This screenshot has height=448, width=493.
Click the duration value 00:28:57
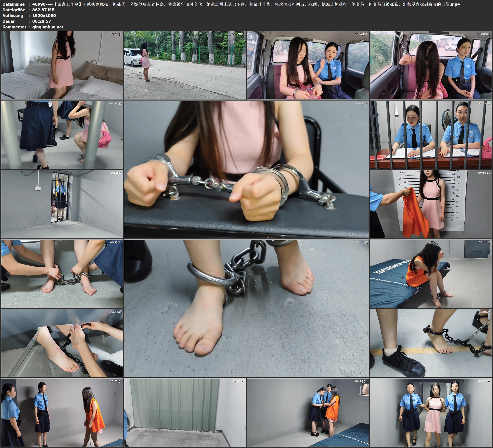pyautogui.click(x=42, y=21)
